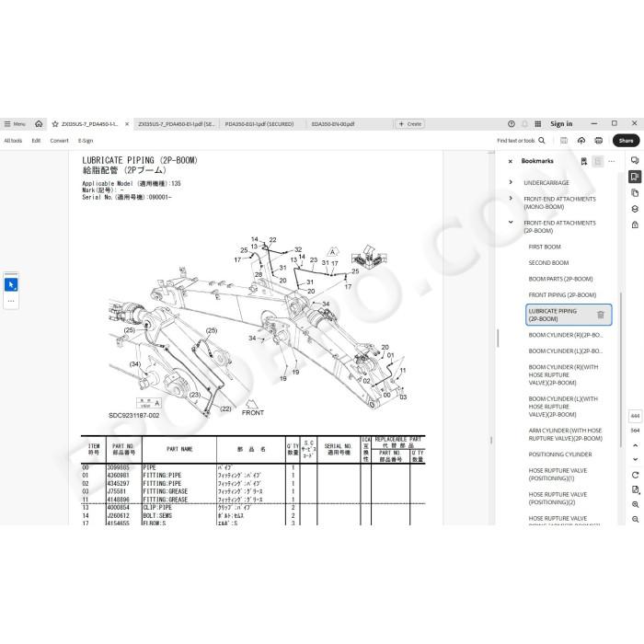Open the UNDERCARRIAGE bookmark
This screenshot has width=644, height=644.
tap(546, 183)
